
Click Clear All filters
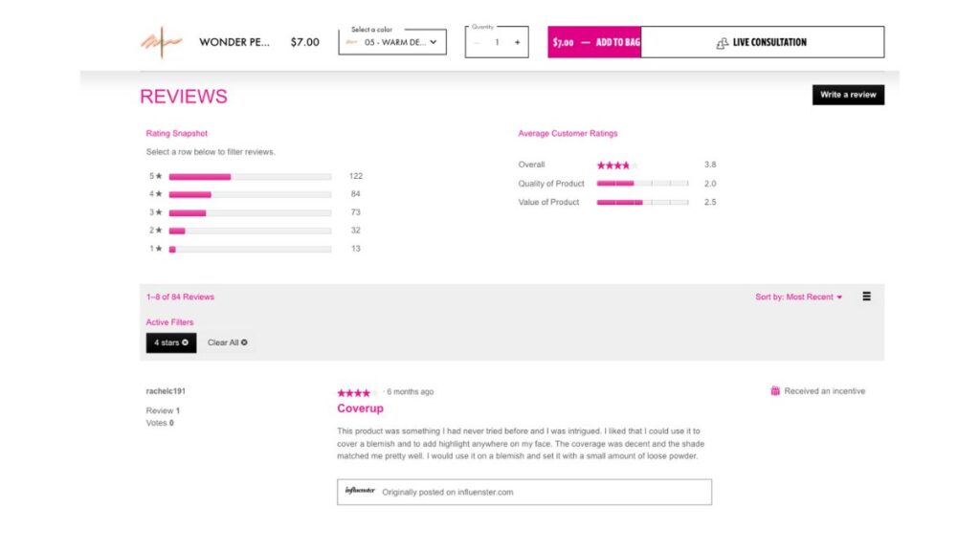pos(227,342)
